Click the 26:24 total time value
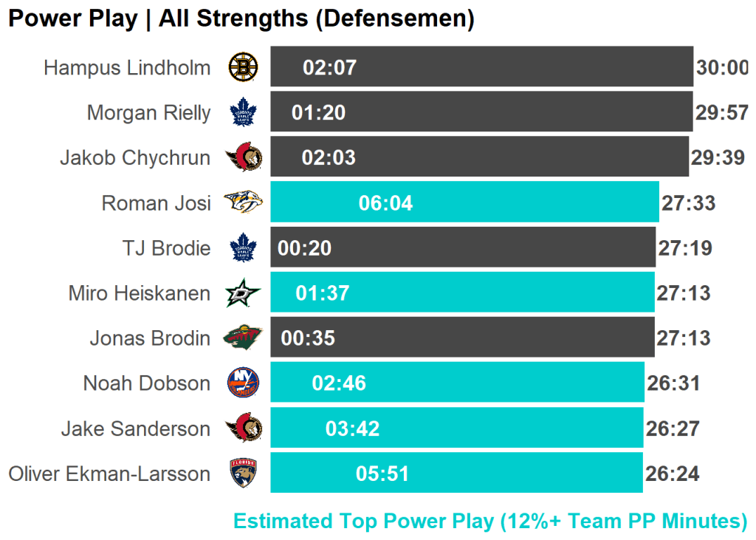The image size is (756, 540). point(672,474)
